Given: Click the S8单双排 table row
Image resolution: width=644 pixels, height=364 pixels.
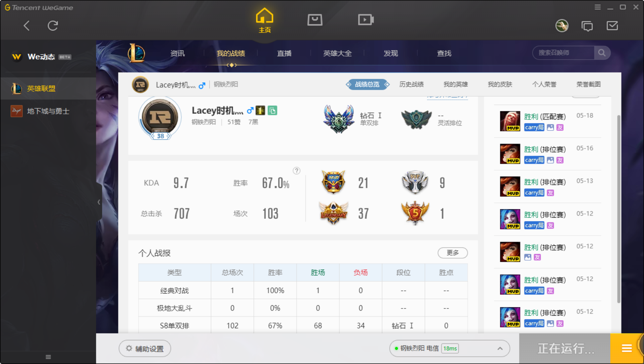Looking at the screenshot, I should [303, 325].
